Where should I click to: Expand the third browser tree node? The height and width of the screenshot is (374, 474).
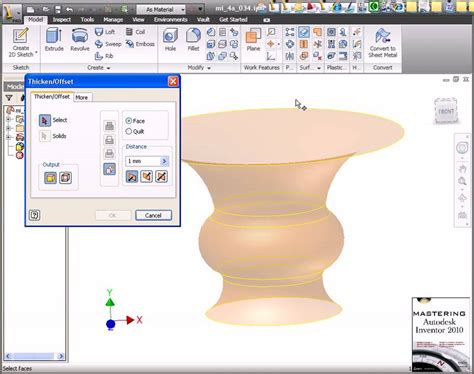pyautogui.click(x=9, y=137)
